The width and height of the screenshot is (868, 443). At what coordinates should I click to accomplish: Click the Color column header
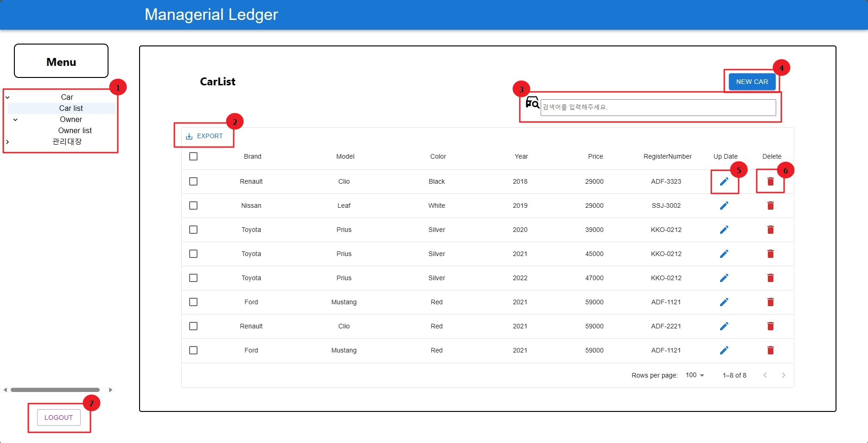click(x=438, y=157)
